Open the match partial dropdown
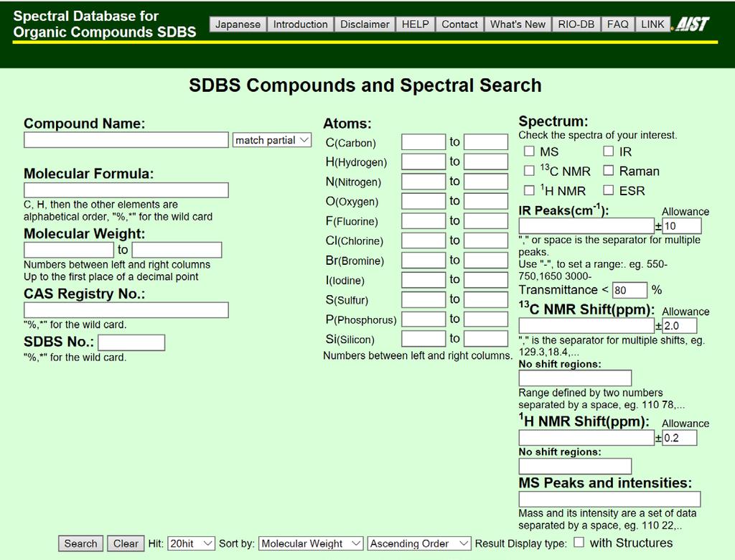735x560 pixels. coord(272,140)
